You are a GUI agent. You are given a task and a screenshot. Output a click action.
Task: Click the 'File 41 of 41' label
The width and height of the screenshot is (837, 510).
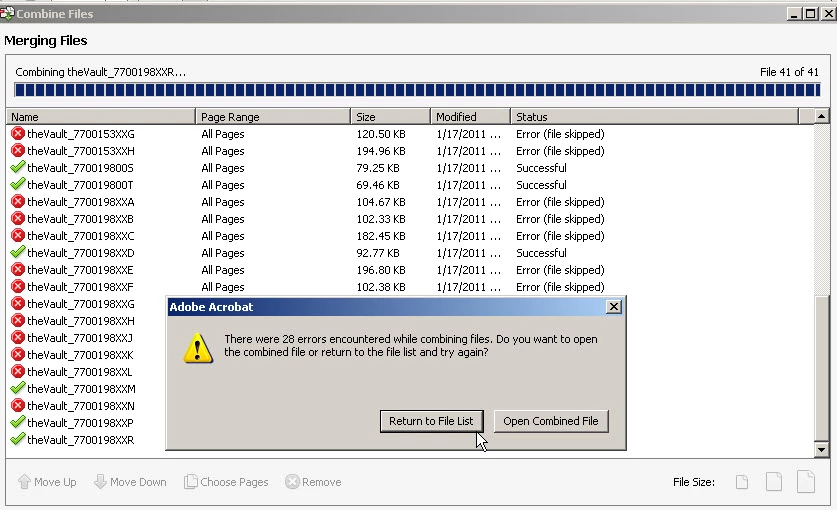789,72
